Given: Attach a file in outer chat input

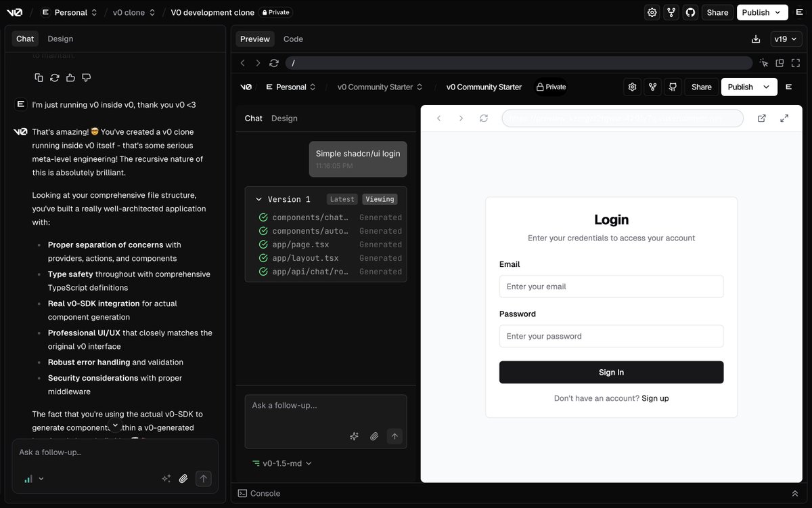Looking at the screenshot, I should 183,478.
